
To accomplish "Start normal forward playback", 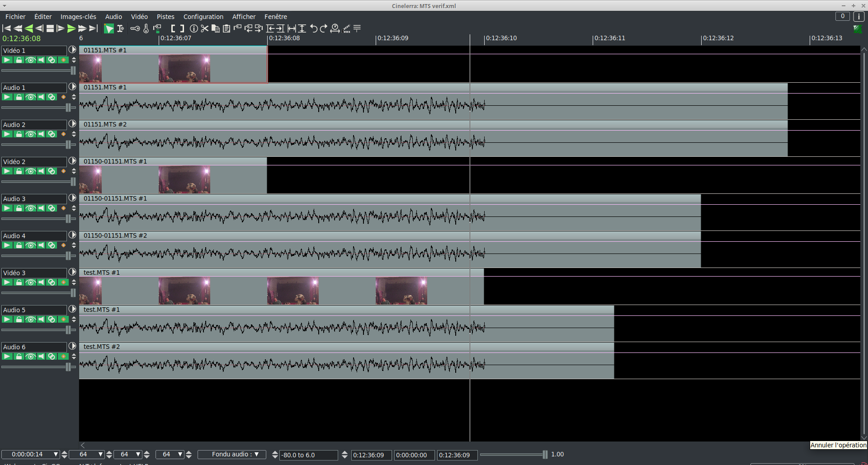I will click(71, 28).
